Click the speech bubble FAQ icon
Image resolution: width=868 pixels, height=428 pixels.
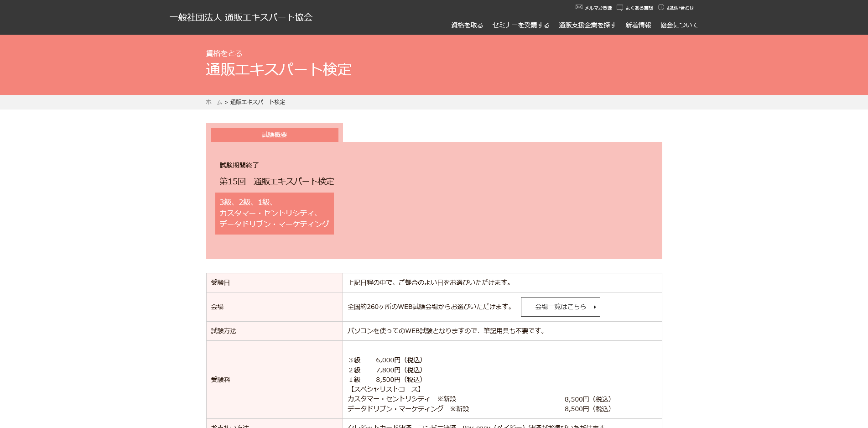coord(619,7)
